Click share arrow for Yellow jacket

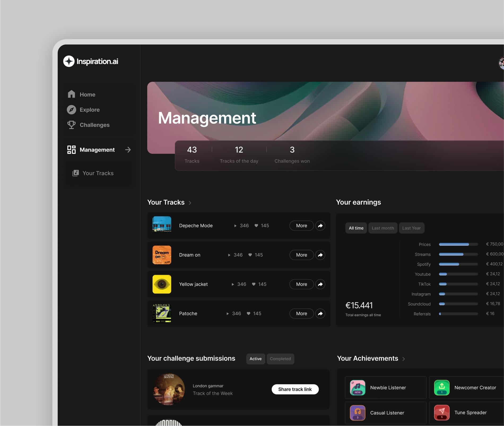pyautogui.click(x=320, y=284)
